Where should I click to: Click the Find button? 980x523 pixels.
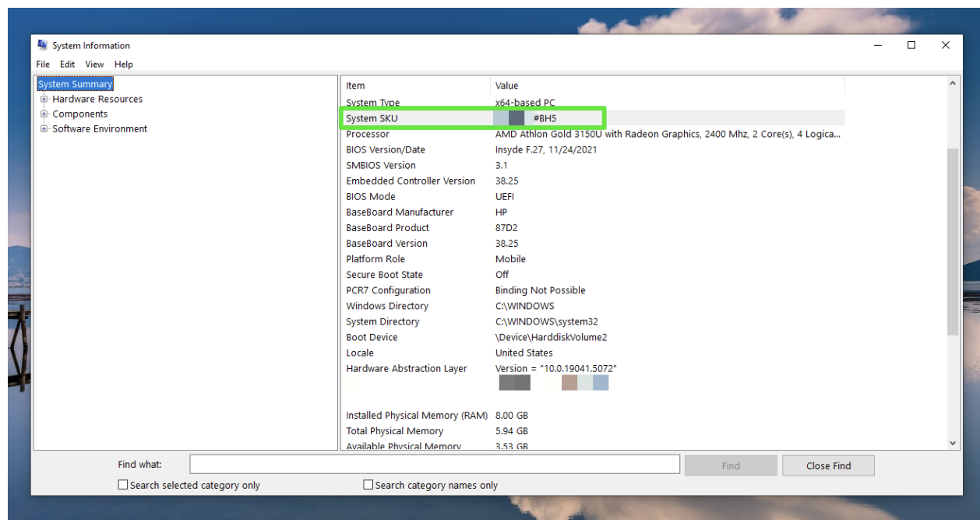731,465
